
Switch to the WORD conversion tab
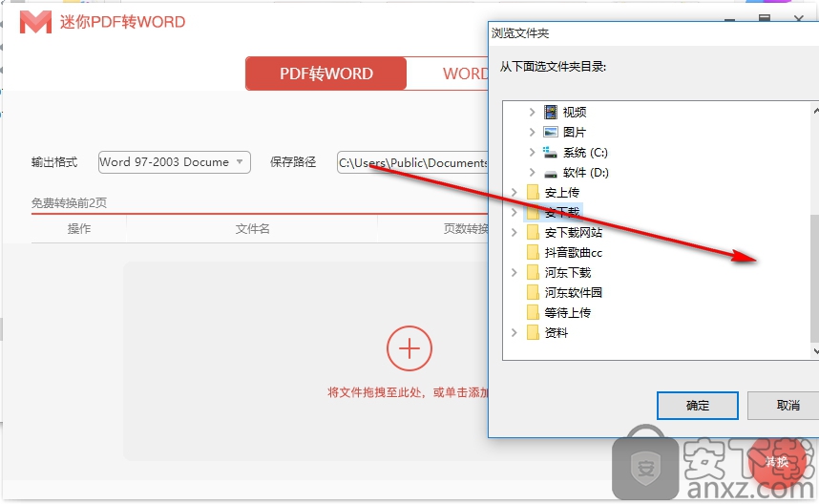(x=448, y=73)
